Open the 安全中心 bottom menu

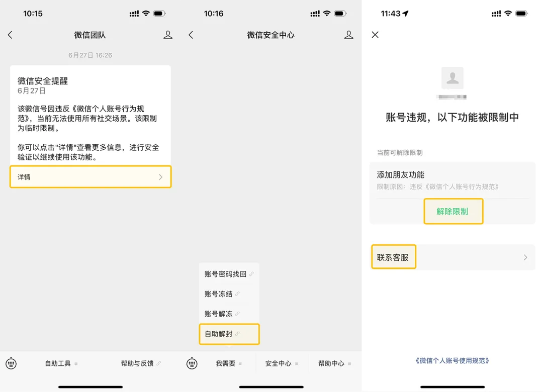tap(282, 363)
